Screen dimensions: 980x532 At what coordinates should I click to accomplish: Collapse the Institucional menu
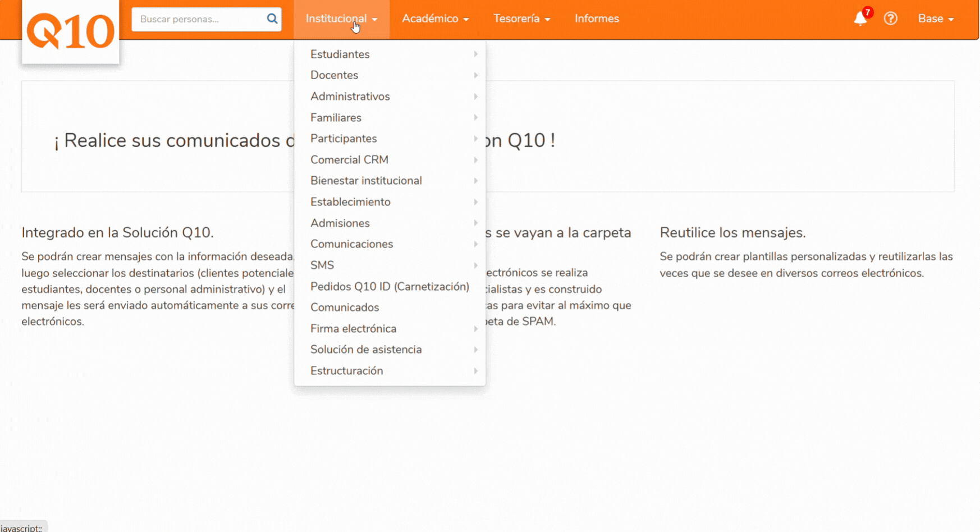point(341,19)
